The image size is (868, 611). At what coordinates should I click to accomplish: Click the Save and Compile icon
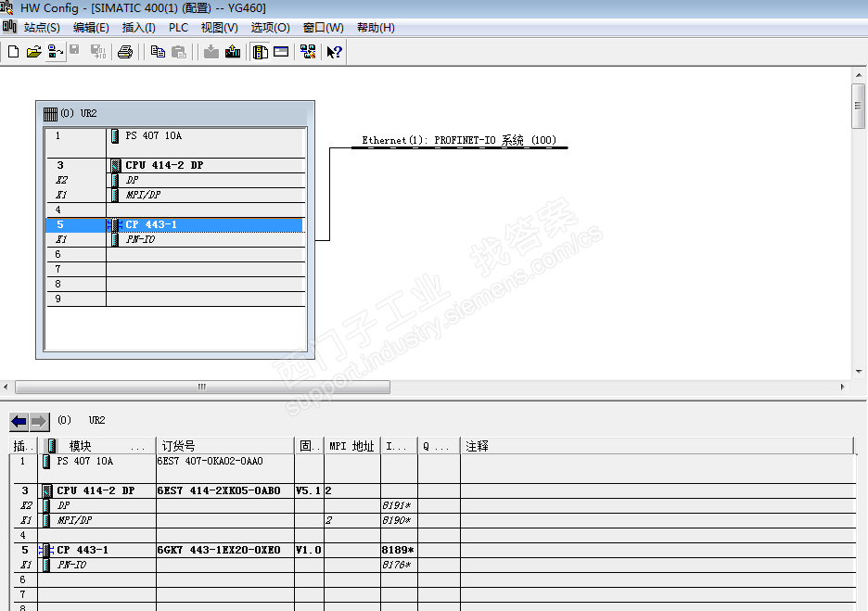click(98, 52)
